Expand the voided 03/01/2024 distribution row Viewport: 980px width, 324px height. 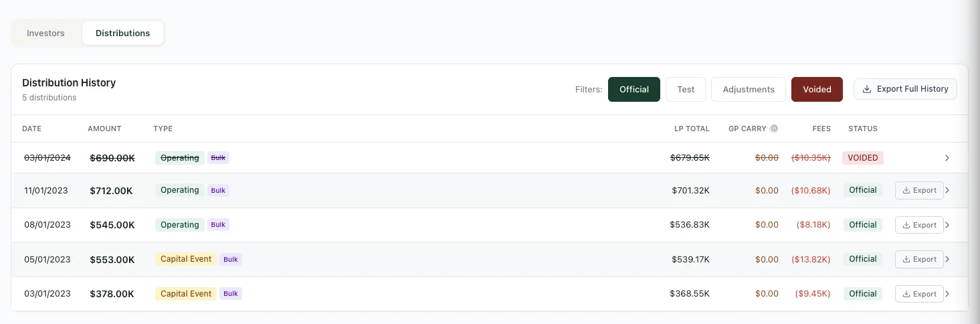pos(947,158)
